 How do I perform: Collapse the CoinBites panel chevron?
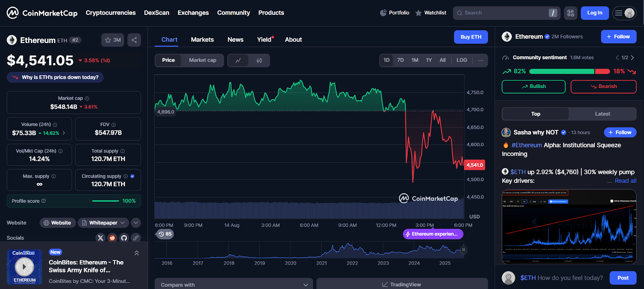pos(136,253)
